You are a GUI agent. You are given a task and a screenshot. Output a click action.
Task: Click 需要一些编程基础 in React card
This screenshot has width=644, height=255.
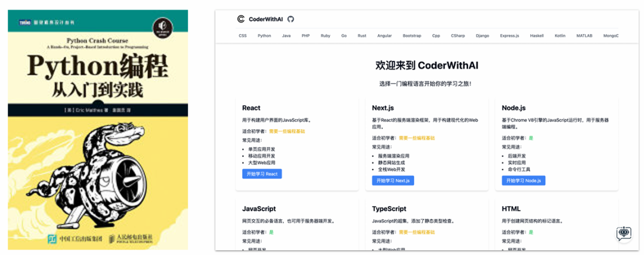pyautogui.click(x=287, y=131)
